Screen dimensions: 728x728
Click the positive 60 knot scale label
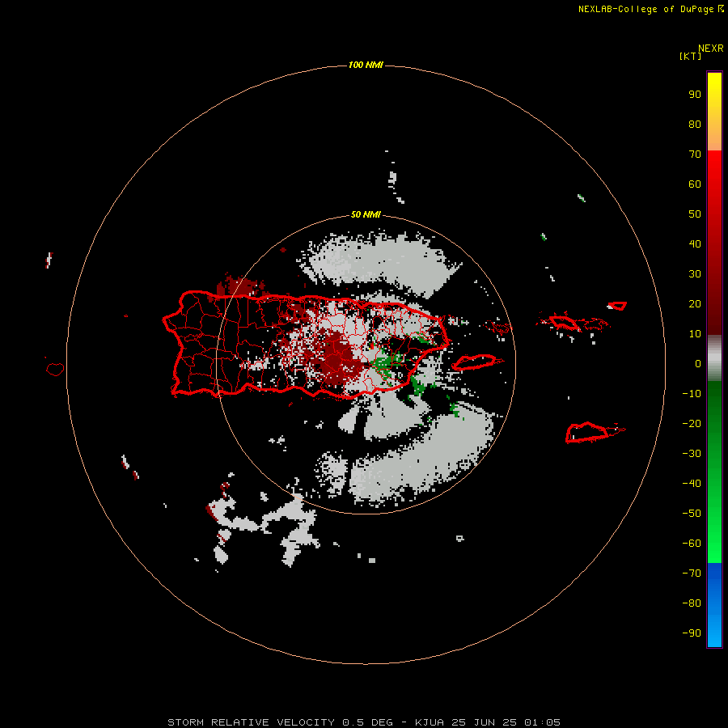pos(695,184)
